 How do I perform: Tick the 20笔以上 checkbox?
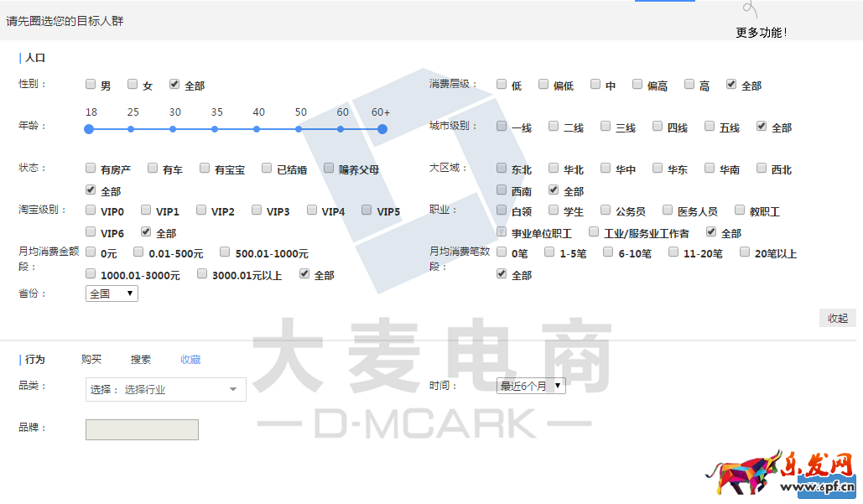pyautogui.click(x=745, y=252)
